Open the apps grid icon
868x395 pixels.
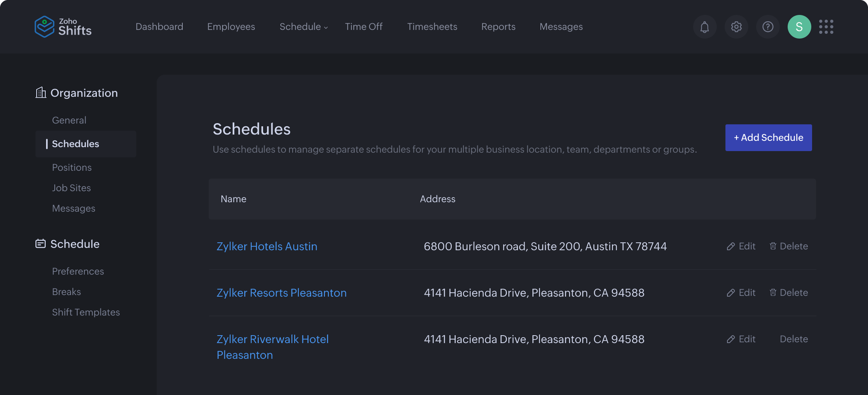pyautogui.click(x=826, y=27)
